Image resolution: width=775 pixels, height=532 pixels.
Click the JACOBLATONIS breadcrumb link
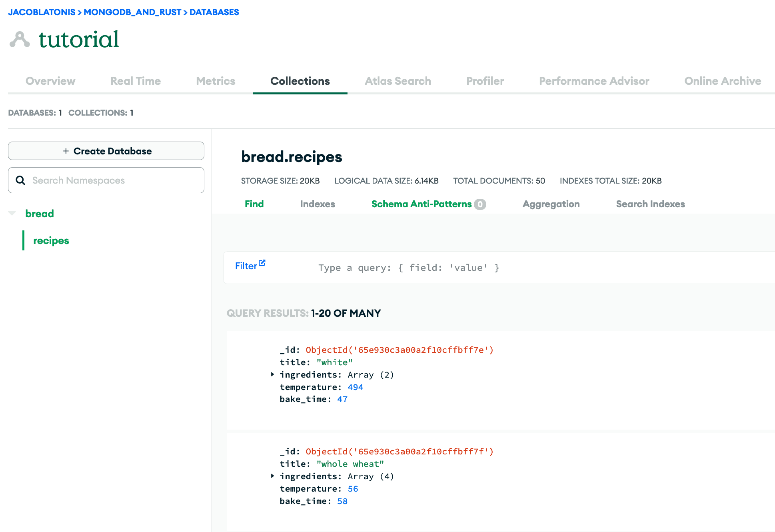(x=42, y=12)
